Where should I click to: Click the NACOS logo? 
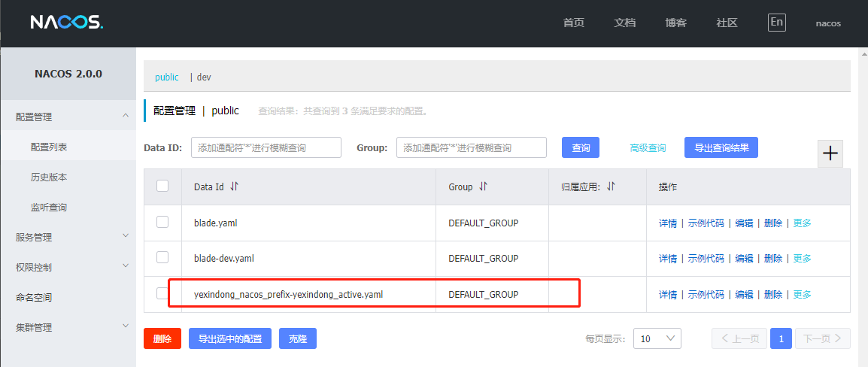click(x=66, y=23)
